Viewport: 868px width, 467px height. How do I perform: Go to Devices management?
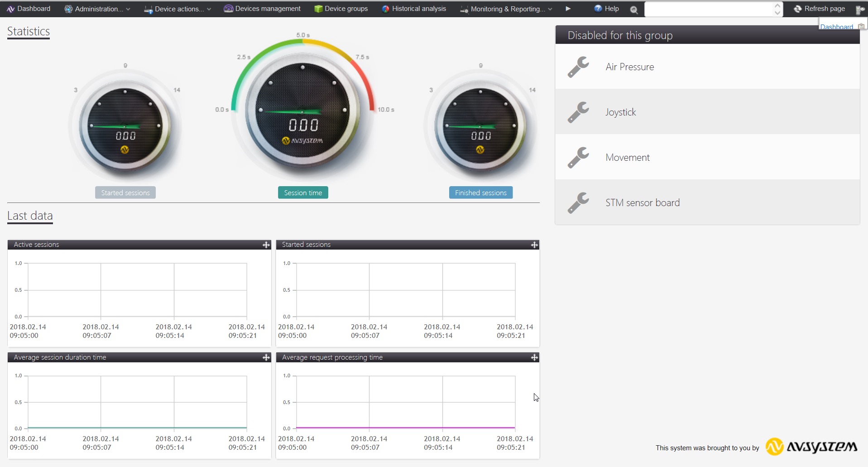pyautogui.click(x=262, y=9)
